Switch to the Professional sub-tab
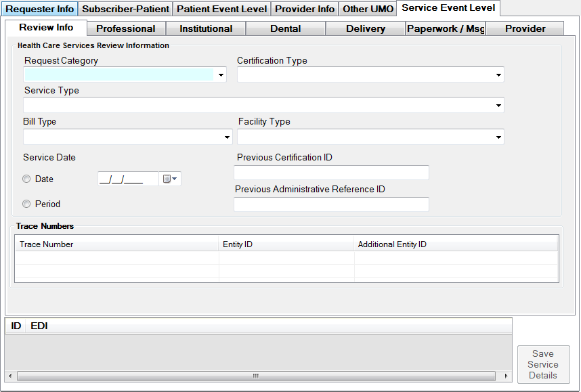 coord(126,28)
